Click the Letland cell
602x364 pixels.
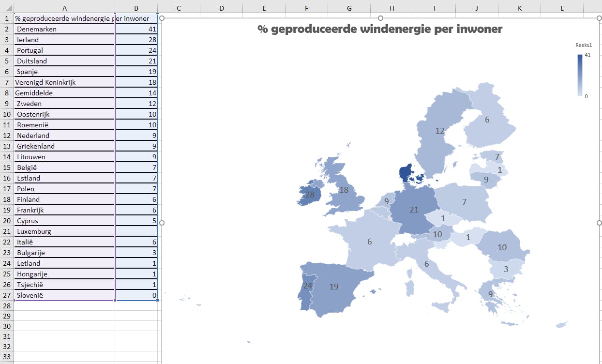[x=65, y=263]
